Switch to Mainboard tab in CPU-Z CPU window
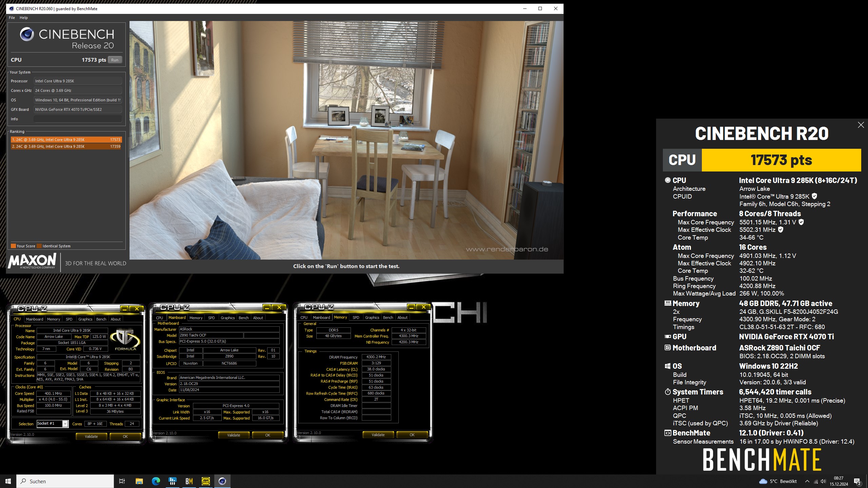 pyautogui.click(x=35, y=319)
